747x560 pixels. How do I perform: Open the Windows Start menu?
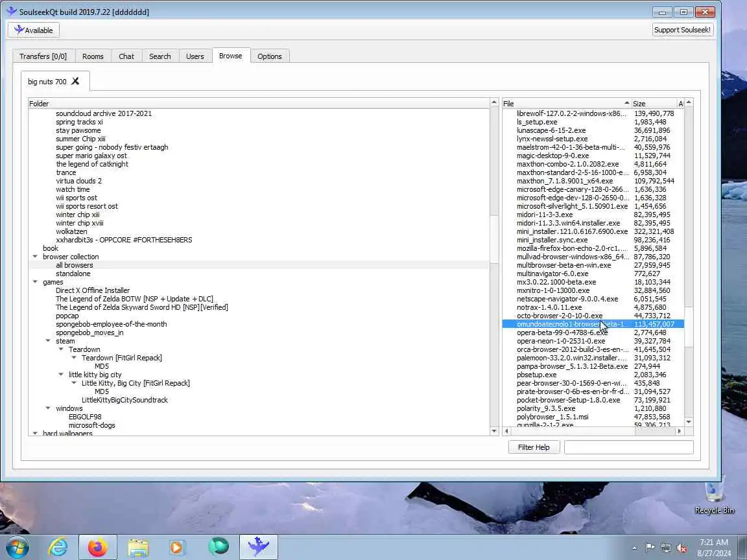tap(17, 547)
